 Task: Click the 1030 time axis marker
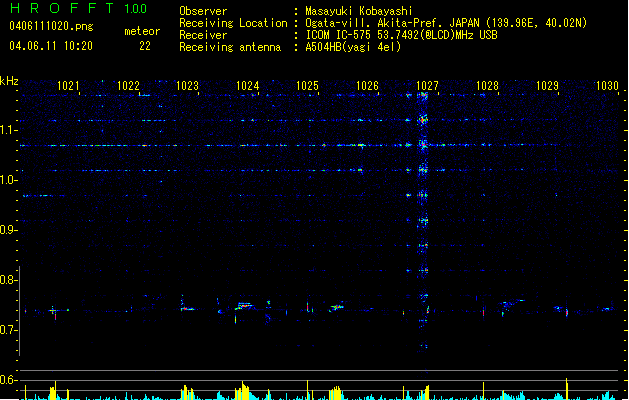click(x=607, y=86)
